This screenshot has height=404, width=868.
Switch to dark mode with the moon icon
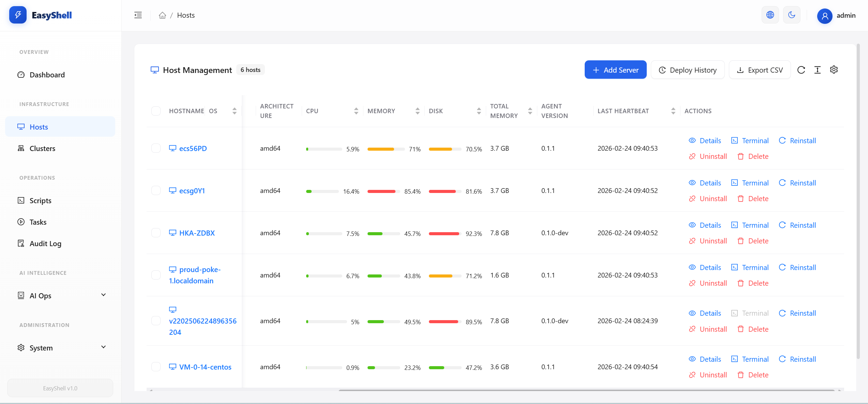tap(792, 15)
